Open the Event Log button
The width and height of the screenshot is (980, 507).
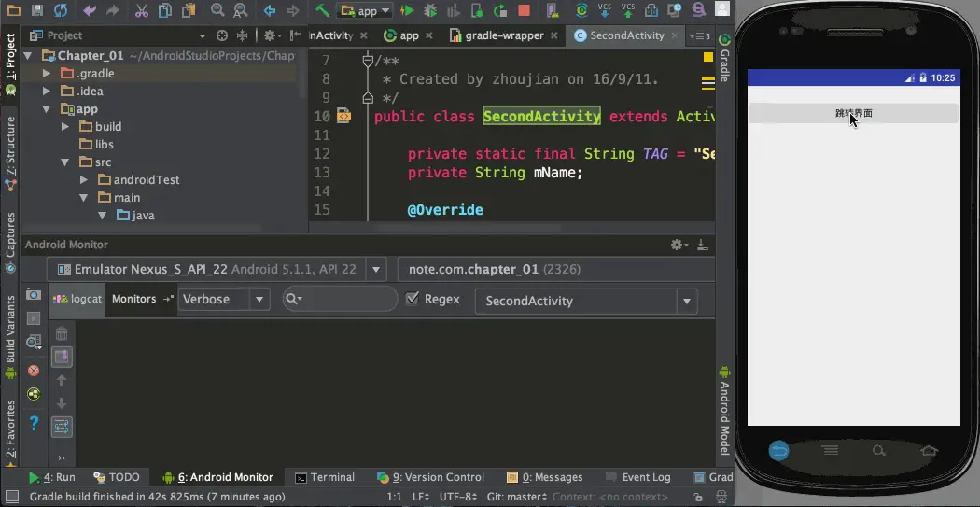(638, 477)
